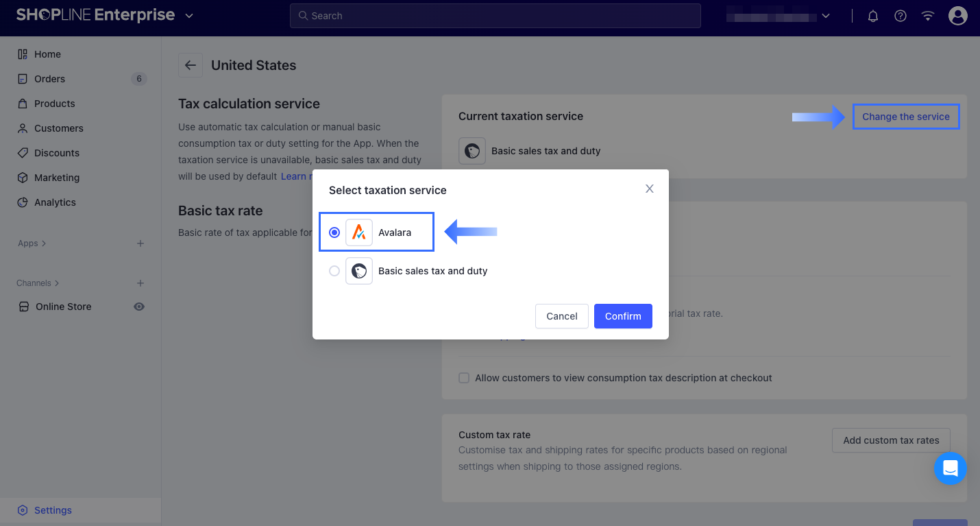This screenshot has width=980, height=526.
Task: Click Change the service link
Action: 906,117
